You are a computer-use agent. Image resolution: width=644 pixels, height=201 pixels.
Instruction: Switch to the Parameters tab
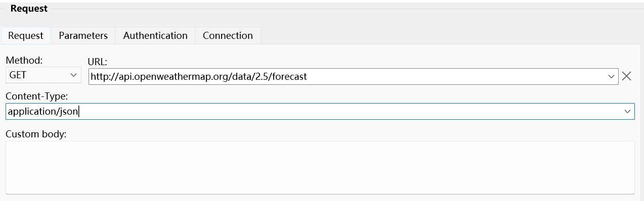tap(83, 35)
